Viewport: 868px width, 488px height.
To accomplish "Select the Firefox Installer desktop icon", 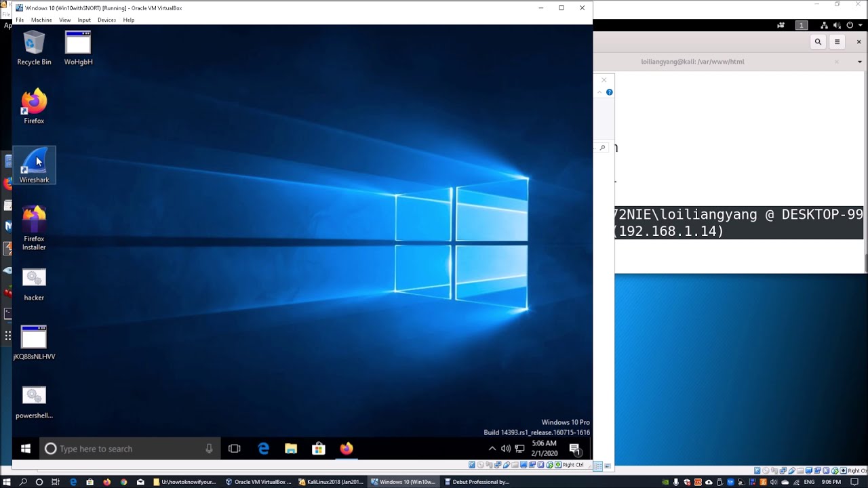I will (34, 228).
